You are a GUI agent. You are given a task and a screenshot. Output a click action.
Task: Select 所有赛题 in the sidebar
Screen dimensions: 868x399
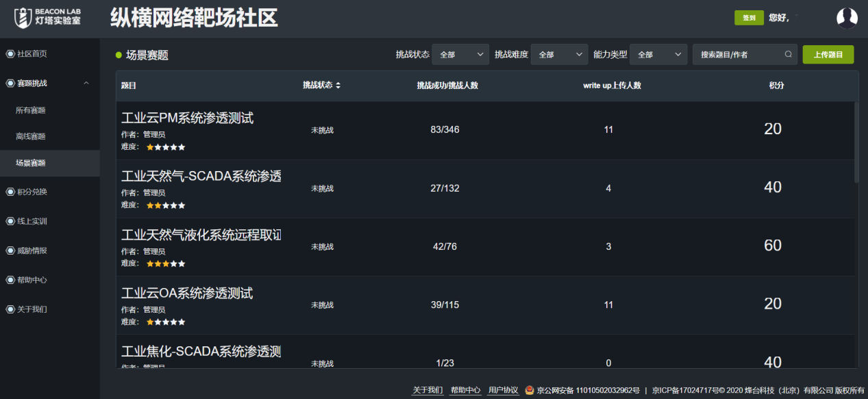(x=31, y=110)
